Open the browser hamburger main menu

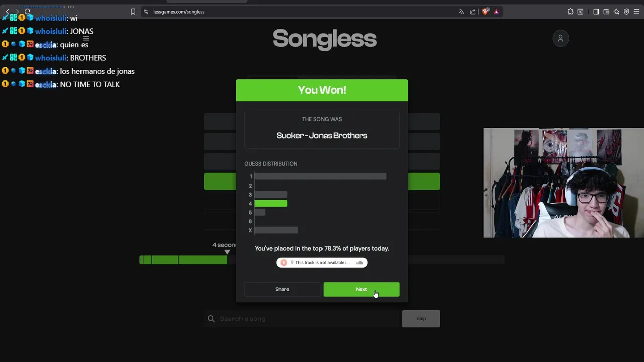637,12
